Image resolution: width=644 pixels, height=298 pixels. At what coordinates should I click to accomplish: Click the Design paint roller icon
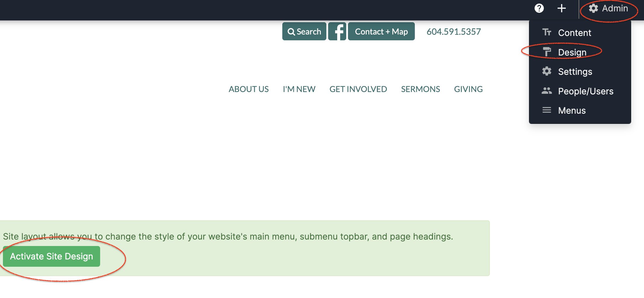[547, 52]
